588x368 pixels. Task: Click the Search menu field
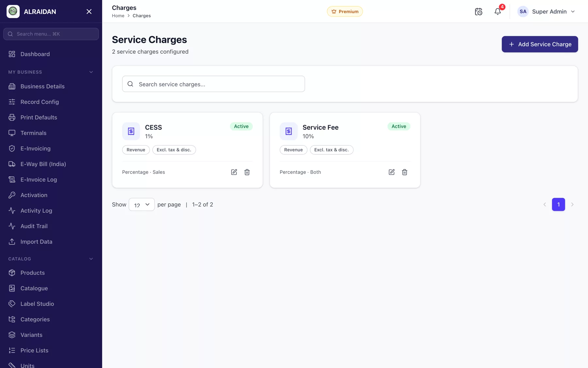pos(51,34)
